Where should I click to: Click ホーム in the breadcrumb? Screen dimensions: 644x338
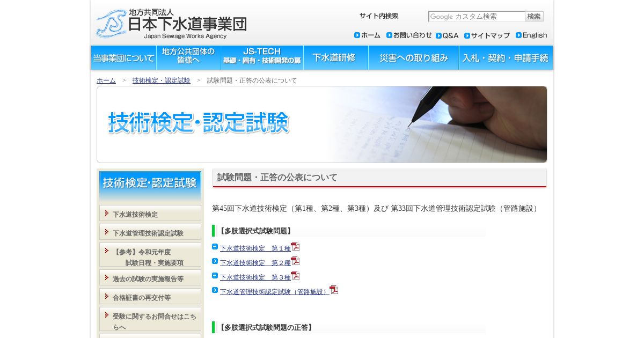coord(106,80)
